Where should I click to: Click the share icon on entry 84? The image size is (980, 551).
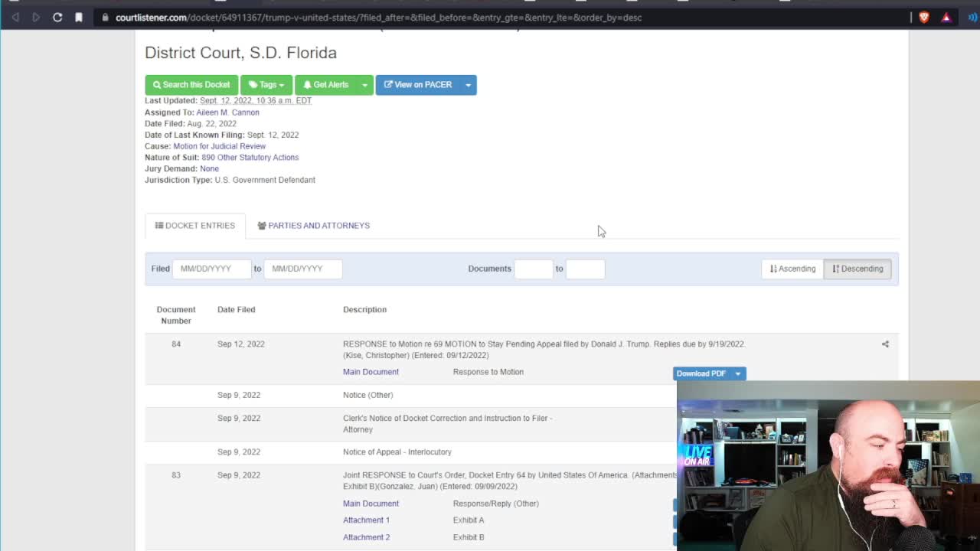coord(885,344)
